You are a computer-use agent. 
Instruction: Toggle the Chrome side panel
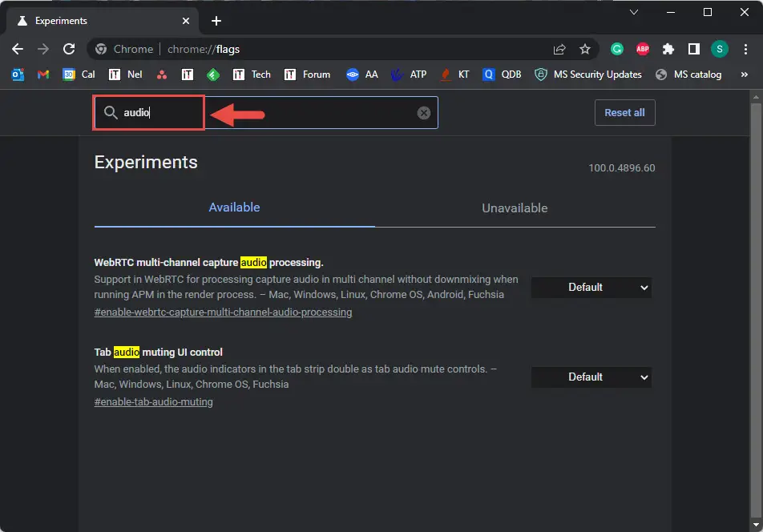(x=693, y=49)
